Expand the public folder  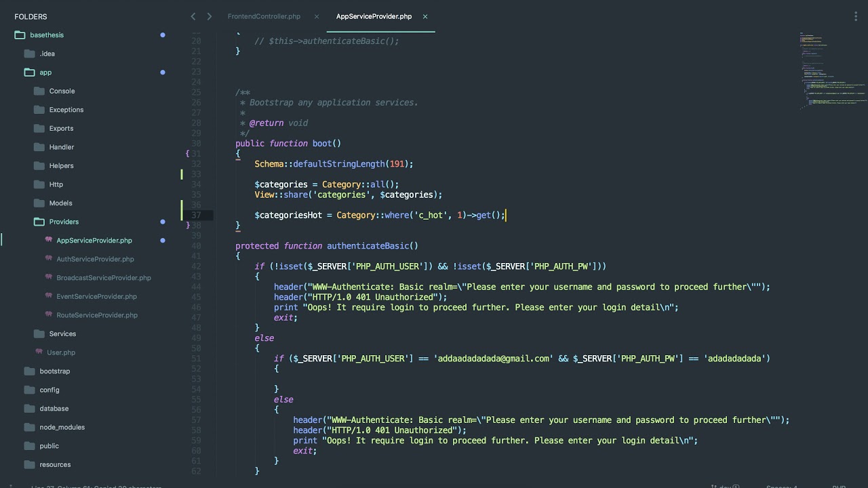click(x=50, y=445)
